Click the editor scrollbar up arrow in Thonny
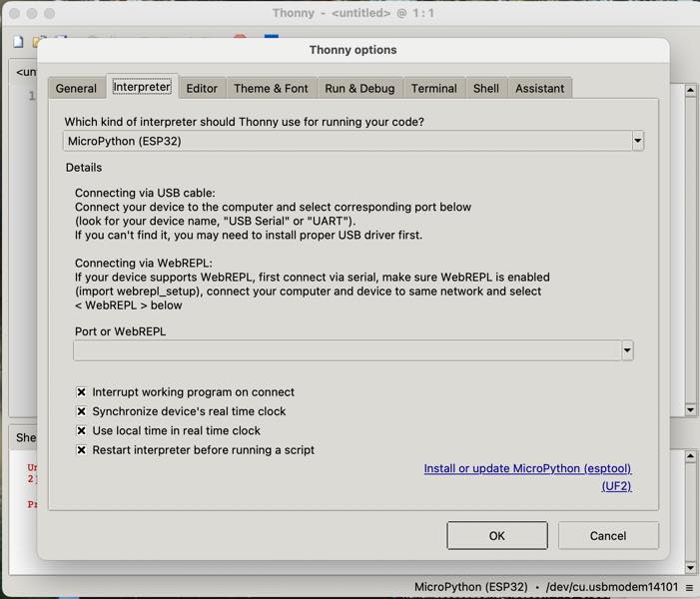The height and width of the screenshot is (599, 700). 691,91
